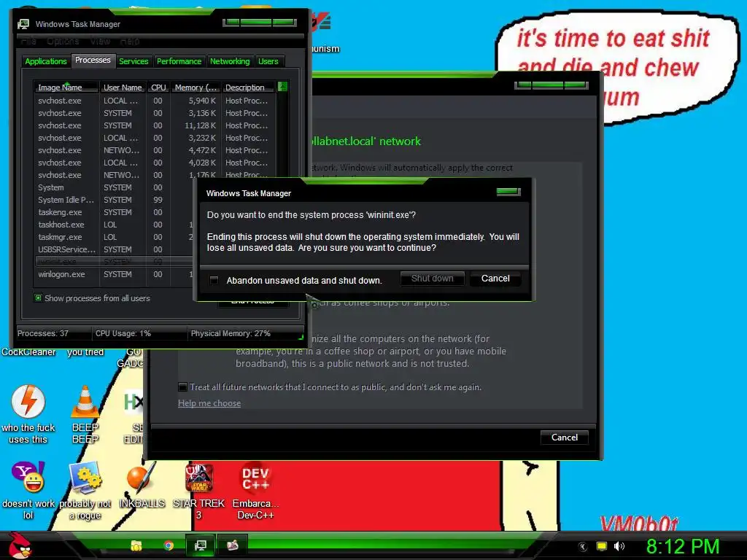The image size is (747, 560).
Task: Select the STAR TREK 3 desktop icon
Action: pos(198,491)
